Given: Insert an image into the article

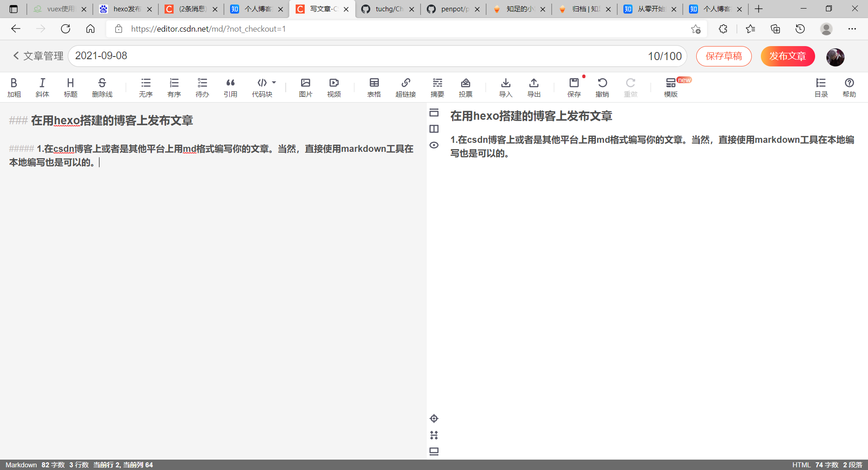Looking at the screenshot, I should click(x=306, y=87).
